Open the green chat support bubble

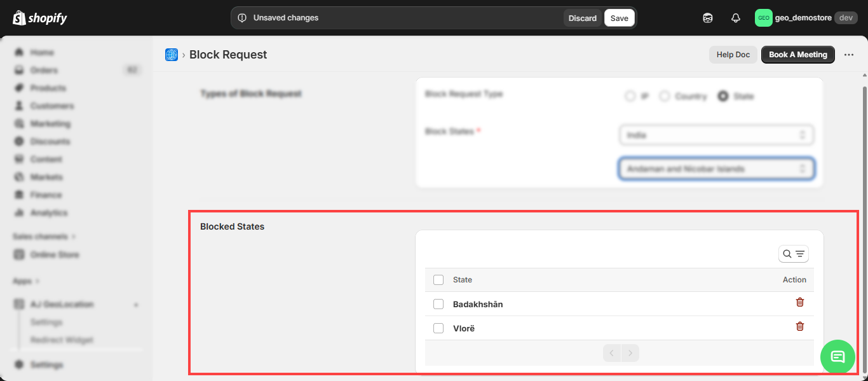pyautogui.click(x=837, y=356)
